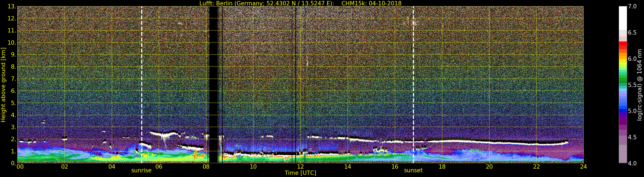Image resolution: width=644 pixels, height=177 pixels.
Task: Click the height axis label '1.'
Action: tap(13, 151)
